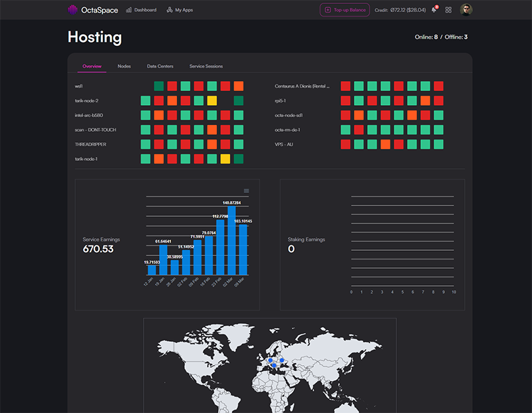
Task: Click the only red square in octa-rm-de-1 row
Action: click(x=359, y=130)
